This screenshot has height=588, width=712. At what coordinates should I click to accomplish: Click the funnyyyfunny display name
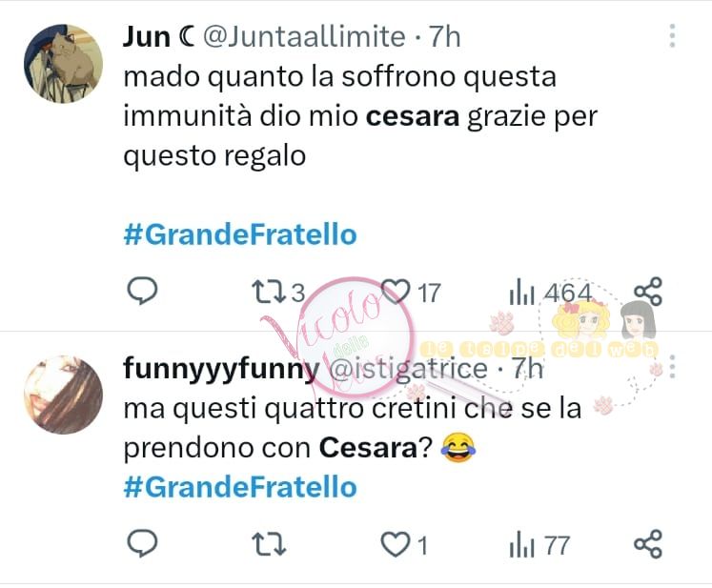click(x=221, y=369)
